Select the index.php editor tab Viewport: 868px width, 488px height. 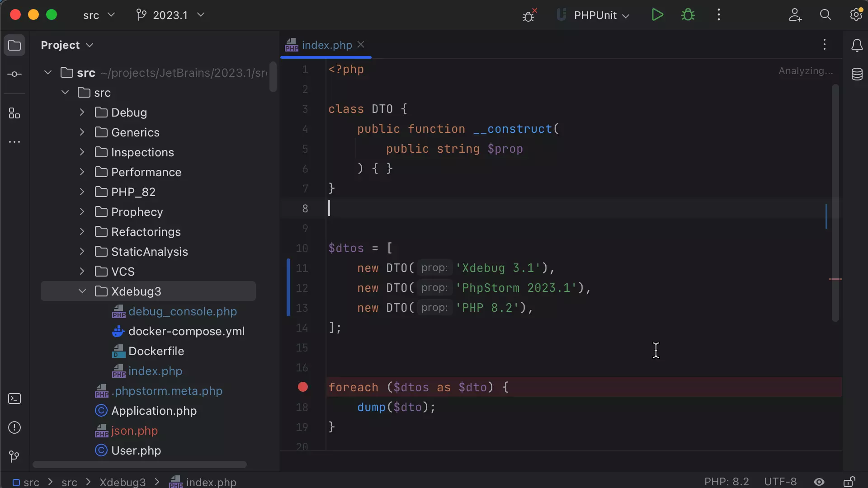pyautogui.click(x=326, y=45)
